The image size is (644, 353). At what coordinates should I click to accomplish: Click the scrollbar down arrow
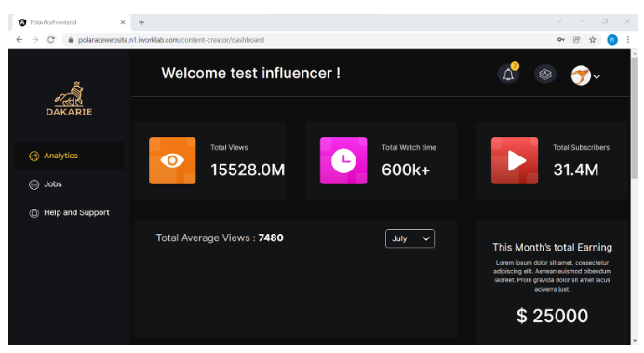(x=635, y=341)
